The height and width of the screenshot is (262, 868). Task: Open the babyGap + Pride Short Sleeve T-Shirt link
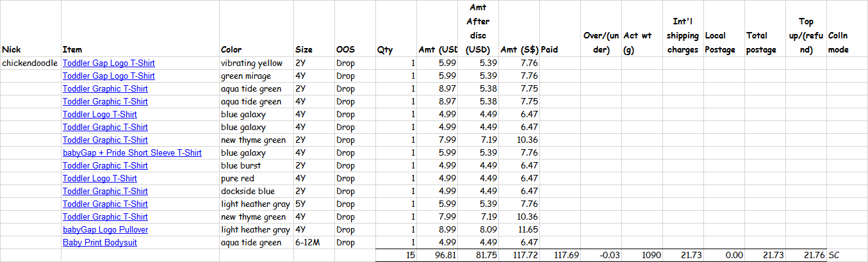pos(132,153)
